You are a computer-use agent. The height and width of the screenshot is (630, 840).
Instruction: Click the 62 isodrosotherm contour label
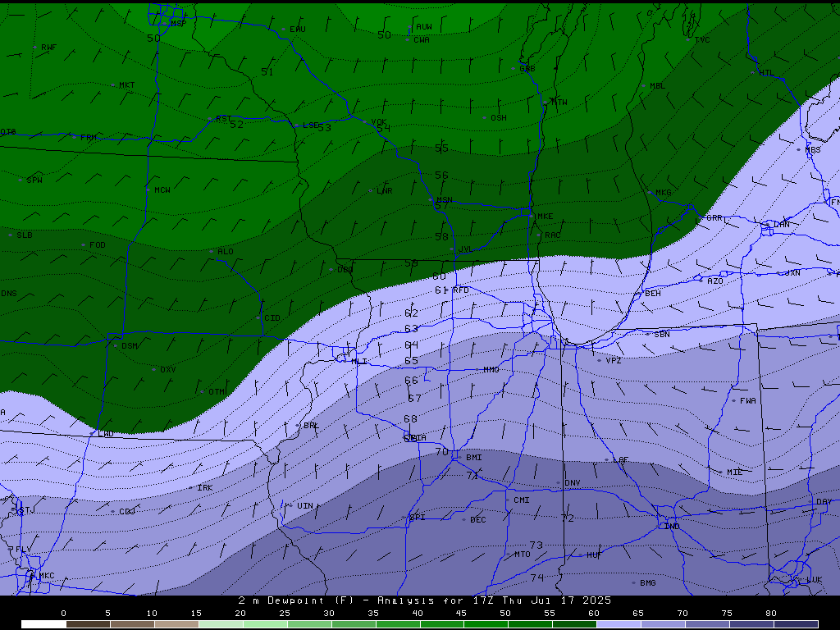(x=412, y=313)
